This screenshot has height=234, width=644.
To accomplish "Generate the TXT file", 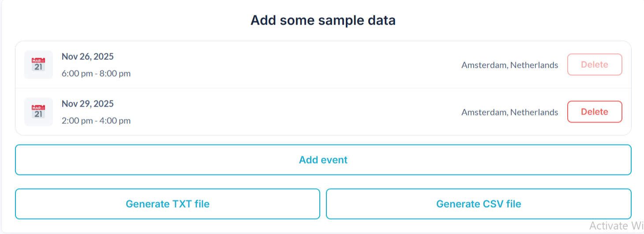I will [167, 204].
